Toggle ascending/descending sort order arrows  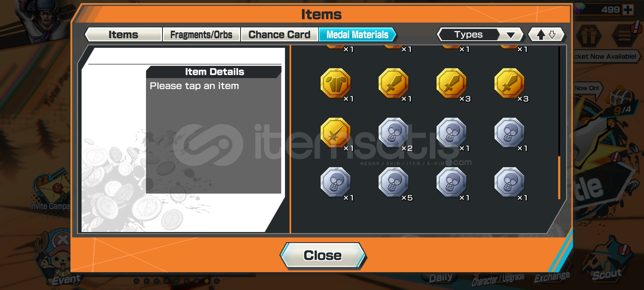click(x=546, y=35)
